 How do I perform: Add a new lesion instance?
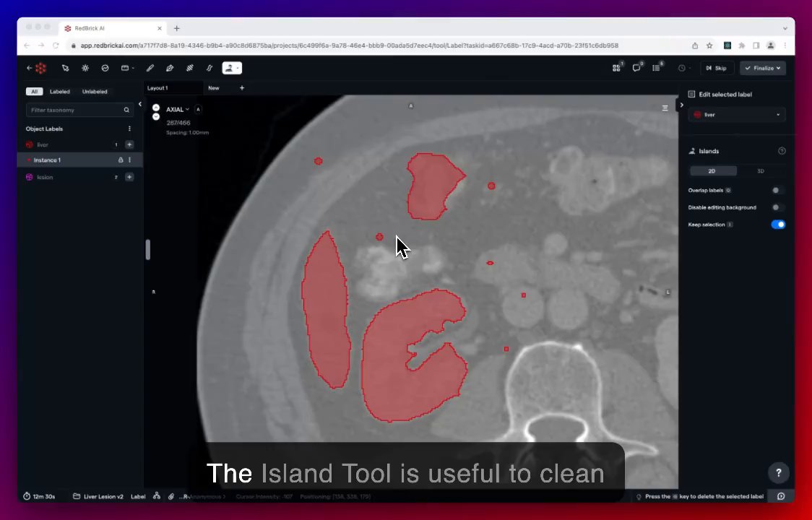[x=129, y=177]
